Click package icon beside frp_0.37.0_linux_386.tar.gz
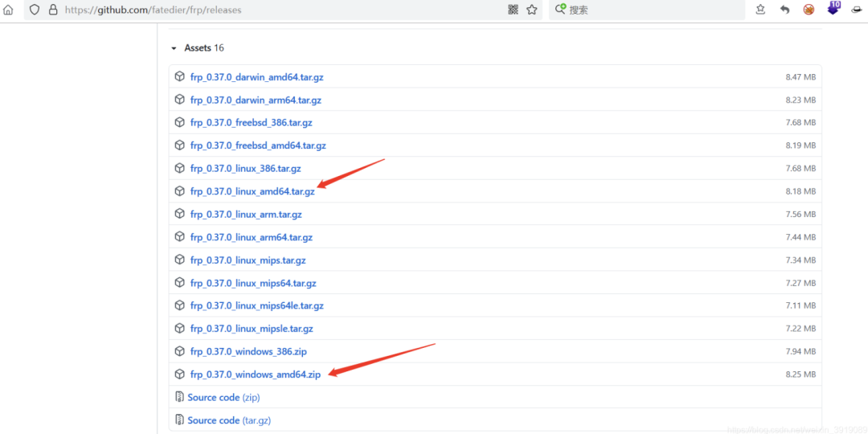The height and width of the screenshot is (434, 868). tap(179, 168)
